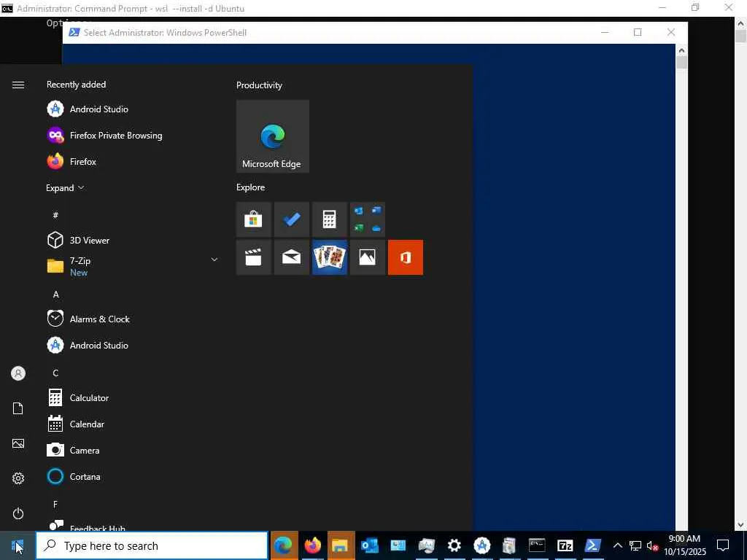The height and width of the screenshot is (560, 747).
Task: Open the Action Center notifications icon
Action: pos(723,545)
